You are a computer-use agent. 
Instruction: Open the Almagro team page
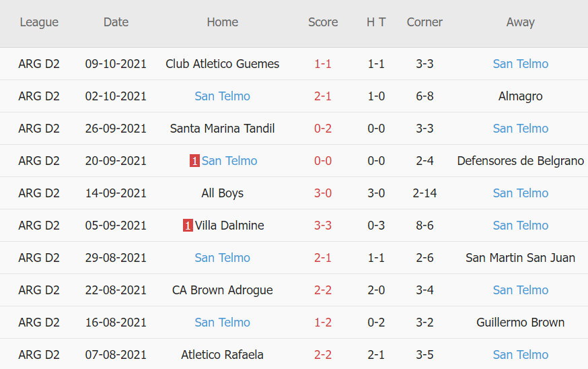point(520,96)
